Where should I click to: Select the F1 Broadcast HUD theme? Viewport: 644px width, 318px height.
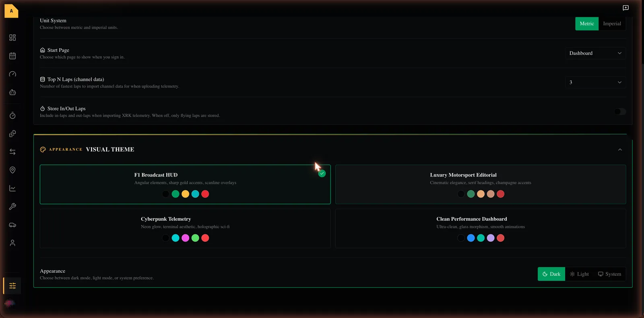pyautogui.click(x=185, y=185)
